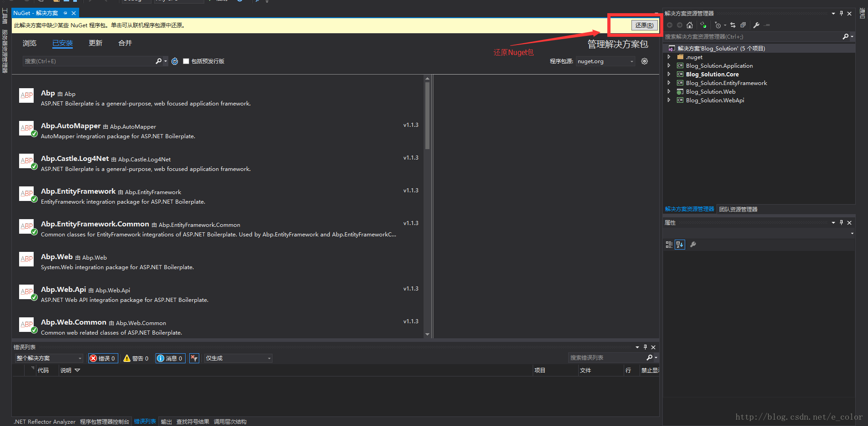Click the NuGet package search input field
Image resolution: width=868 pixels, height=426 pixels.
[x=89, y=61]
